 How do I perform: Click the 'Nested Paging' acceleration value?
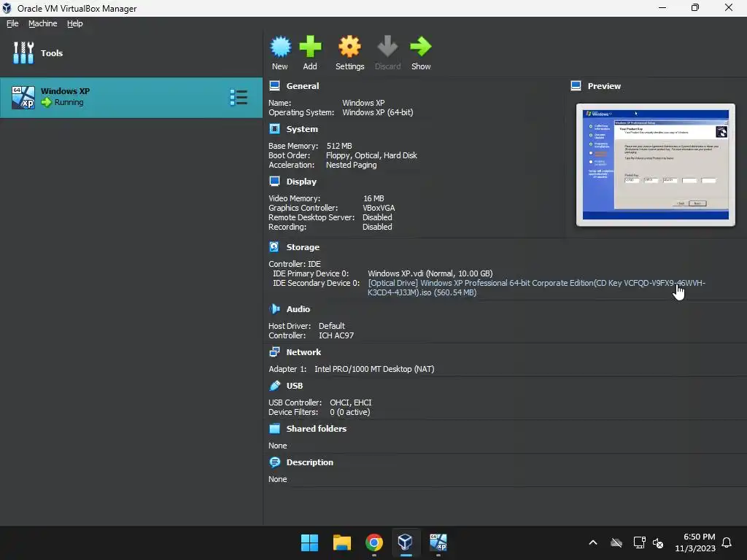(x=351, y=165)
